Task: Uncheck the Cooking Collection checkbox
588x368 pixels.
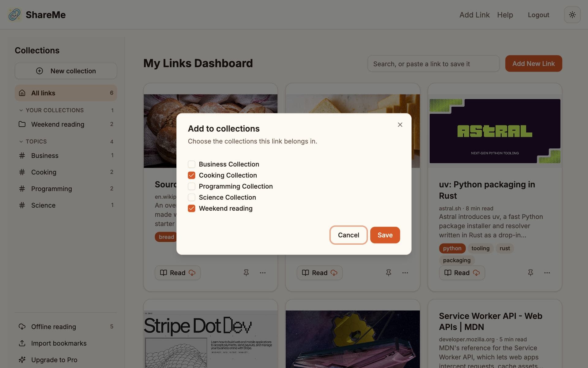Action: (x=191, y=175)
